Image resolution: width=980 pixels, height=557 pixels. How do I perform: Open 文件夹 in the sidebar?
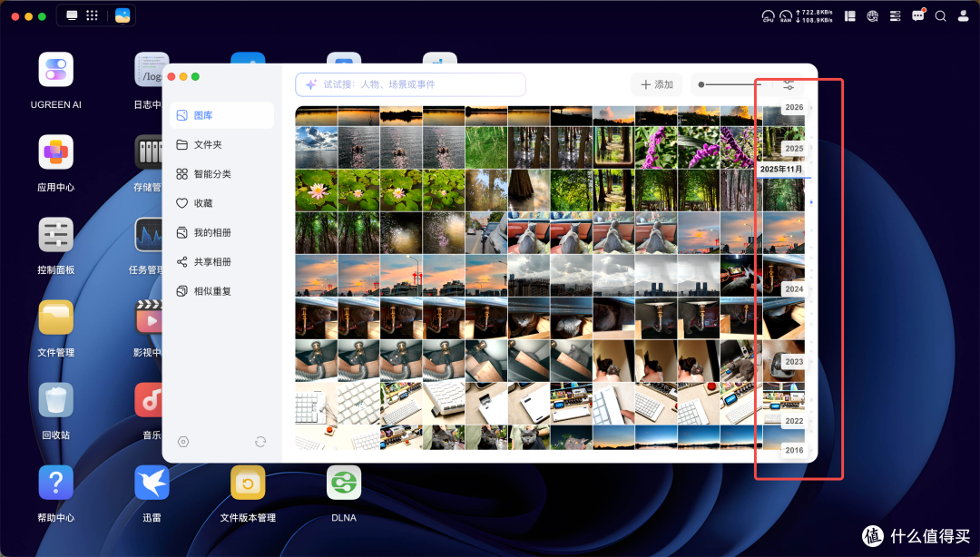[222, 144]
